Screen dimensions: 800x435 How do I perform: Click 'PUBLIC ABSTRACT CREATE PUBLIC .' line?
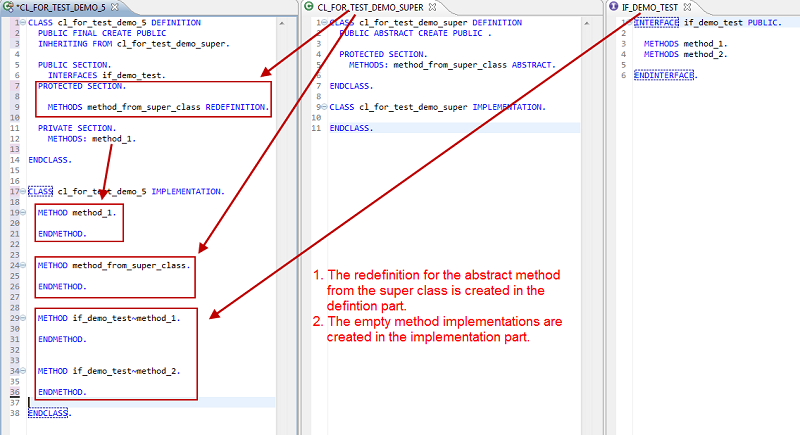(x=415, y=33)
